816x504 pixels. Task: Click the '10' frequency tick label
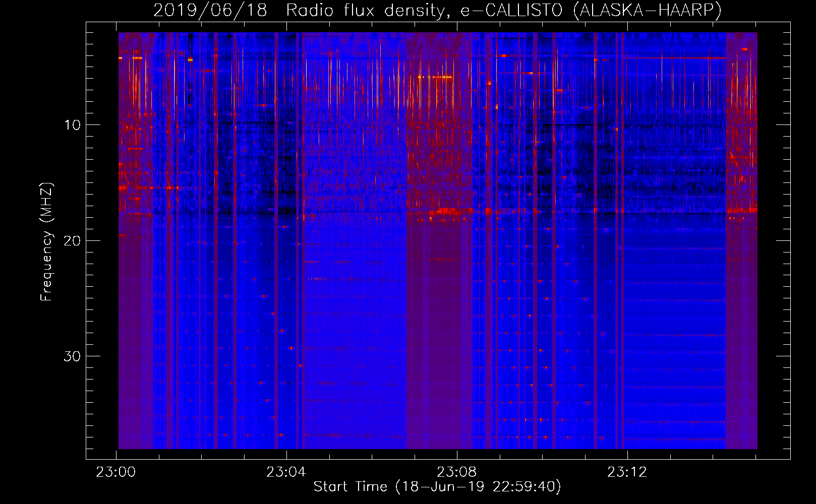click(73, 125)
